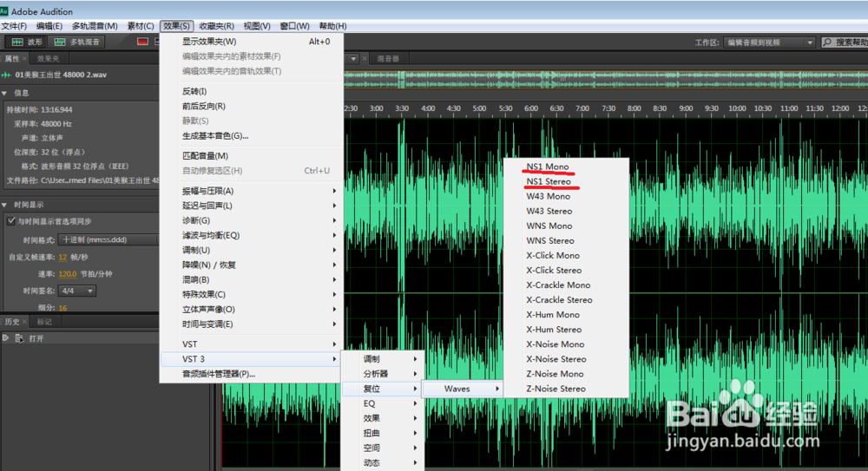Select the NS1 Stereo plugin
Viewport: 868px width, 471px height.
point(566,181)
